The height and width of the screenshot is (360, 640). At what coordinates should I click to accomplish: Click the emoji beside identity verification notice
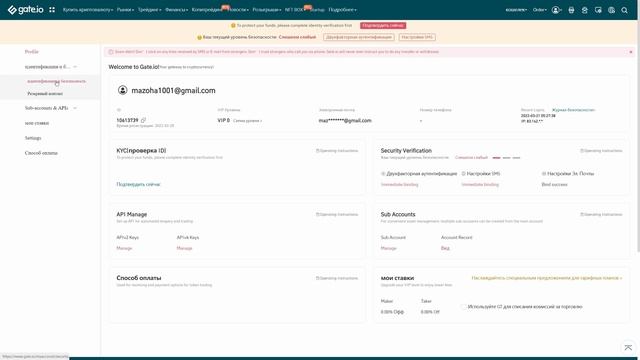(233, 25)
